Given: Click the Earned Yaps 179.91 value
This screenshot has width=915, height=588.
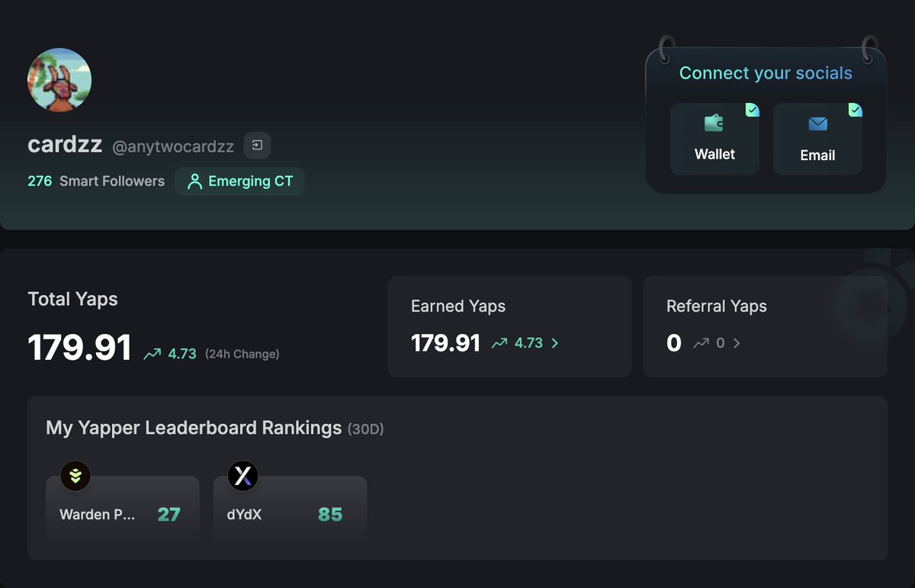Looking at the screenshot, I should coord(445,343).
